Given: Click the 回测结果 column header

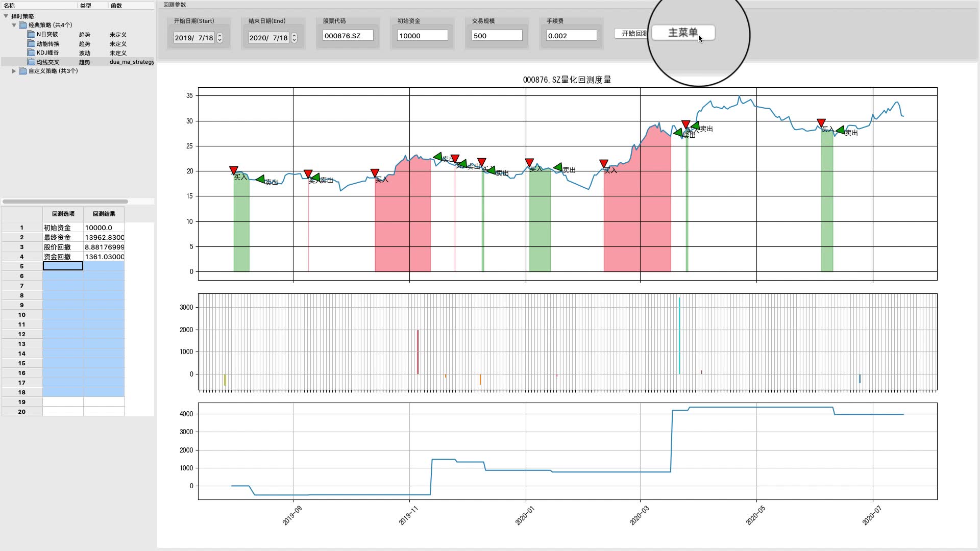Looking at the screenshot, I should point(104,214).
